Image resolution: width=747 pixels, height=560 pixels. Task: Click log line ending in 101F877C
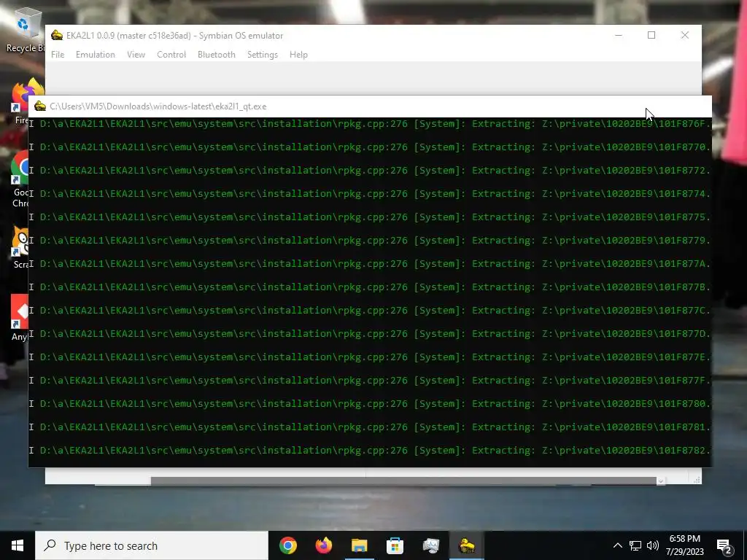[370, 311]
